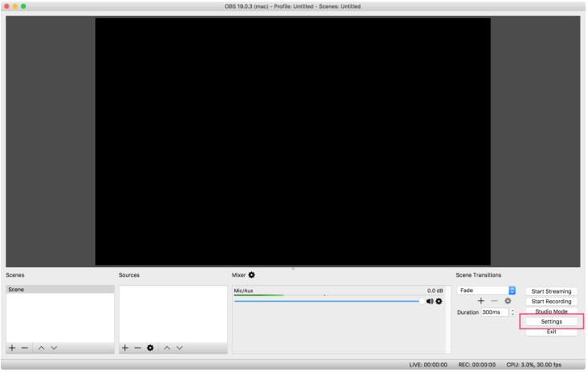Click the Sources panel heading

click(x=129, y=275)
